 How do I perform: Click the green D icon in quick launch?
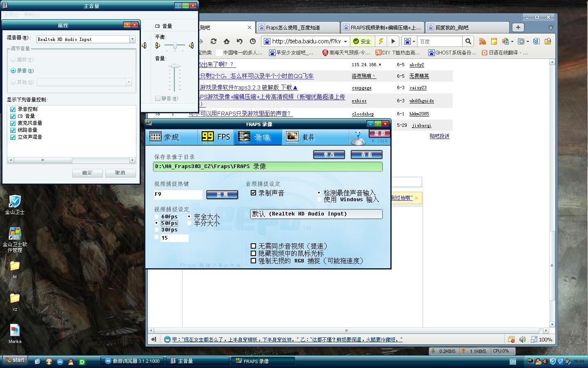82,361
